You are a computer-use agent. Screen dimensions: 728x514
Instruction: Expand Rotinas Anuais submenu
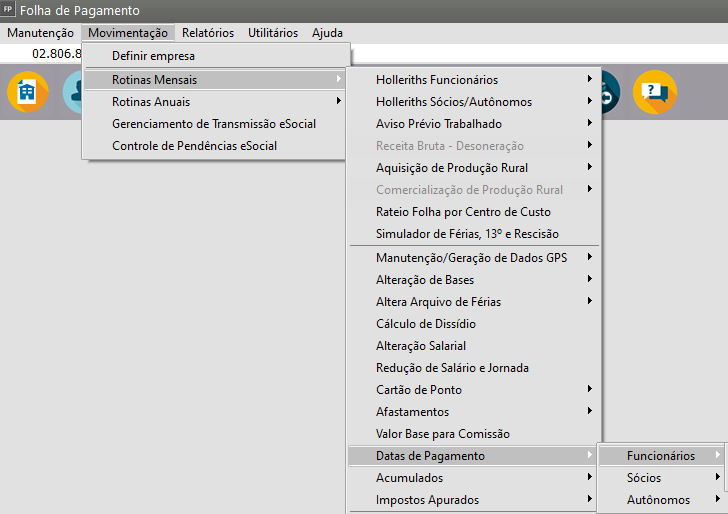(150, 101)
